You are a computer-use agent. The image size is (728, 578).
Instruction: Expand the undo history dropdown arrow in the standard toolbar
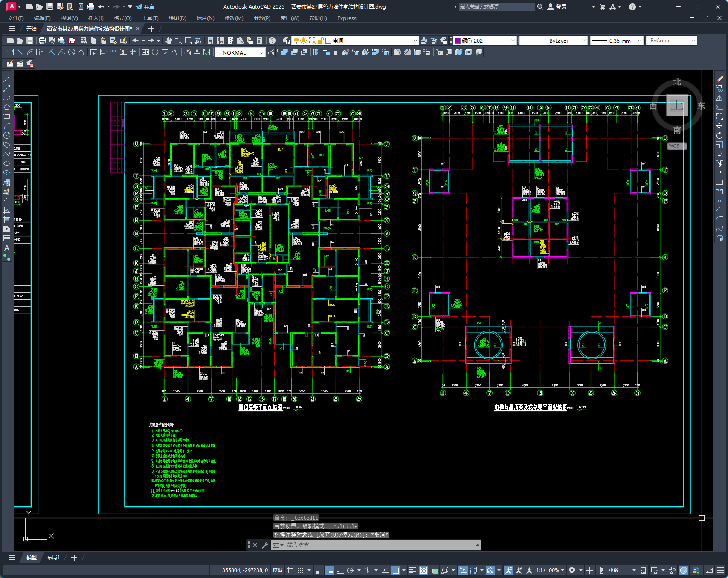coord(143,41)
